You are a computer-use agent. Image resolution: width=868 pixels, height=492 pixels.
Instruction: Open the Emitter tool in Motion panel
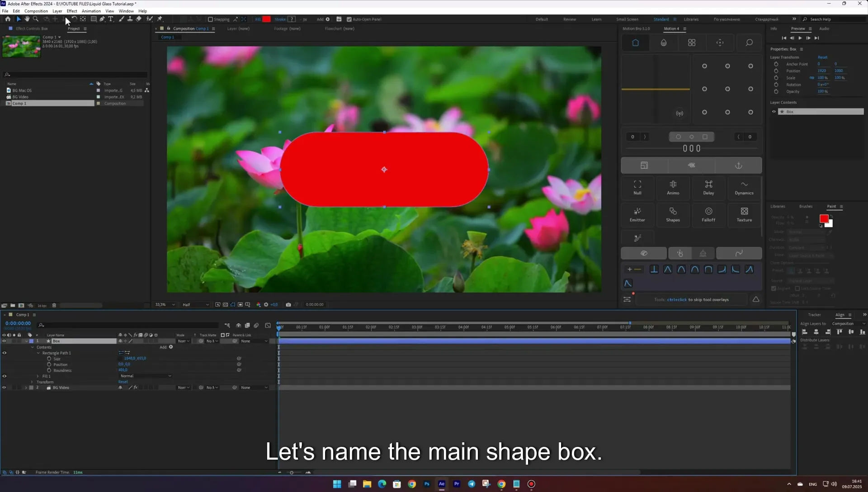(x=637, y=214)
